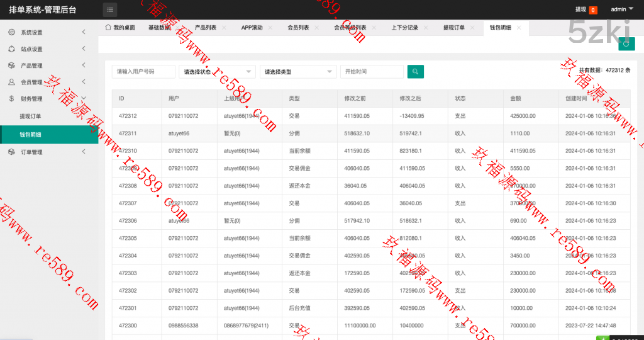The width and height of the screenshot is (644, 340).
Task: Expand the 订单管理 sidebar menu
Action: tap(49, 152)
